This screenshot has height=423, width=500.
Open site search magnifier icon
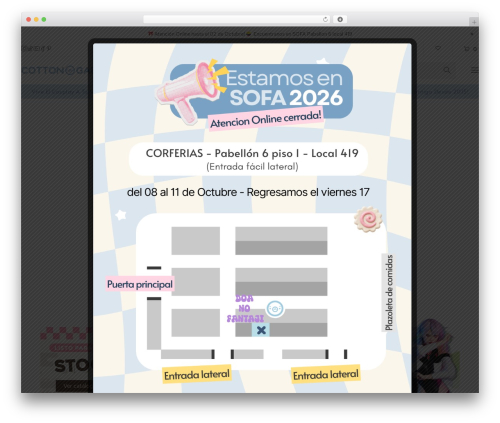coord(447,70)
